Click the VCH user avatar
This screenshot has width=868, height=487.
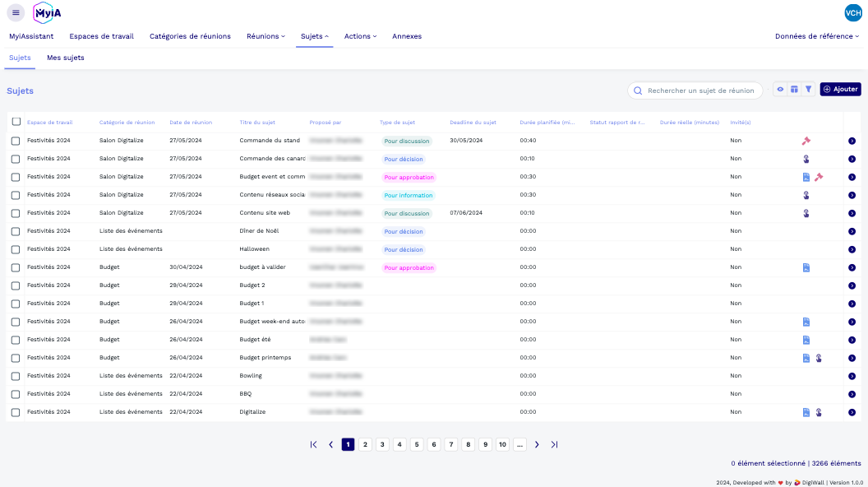[853, 13]
